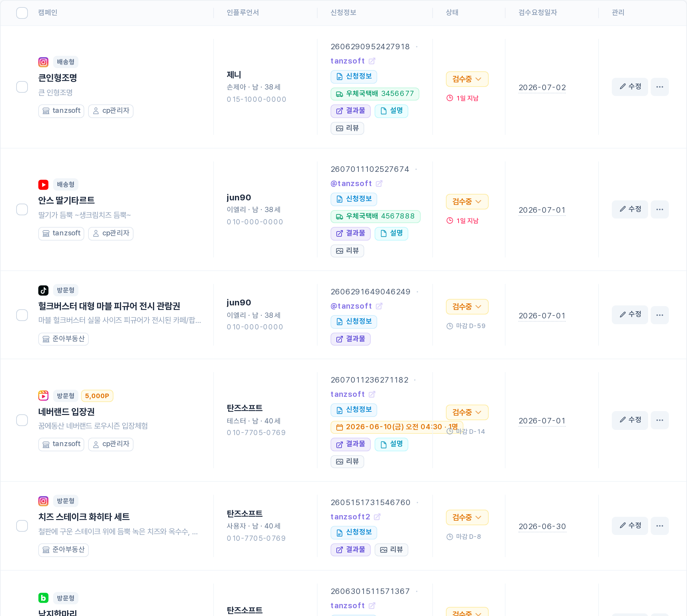The height and width of the screenshot is (616, 687).
Task: Open the 검수중 status dropdown for 큰인형조명
Action: coord(467,79)
